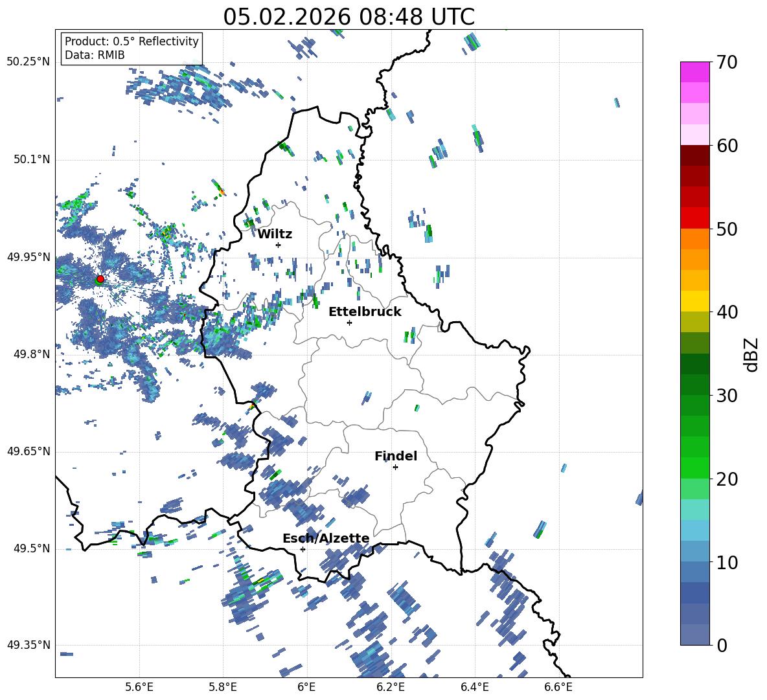
Task: Click the Wiltz label
Action: (x=275, y=234)
